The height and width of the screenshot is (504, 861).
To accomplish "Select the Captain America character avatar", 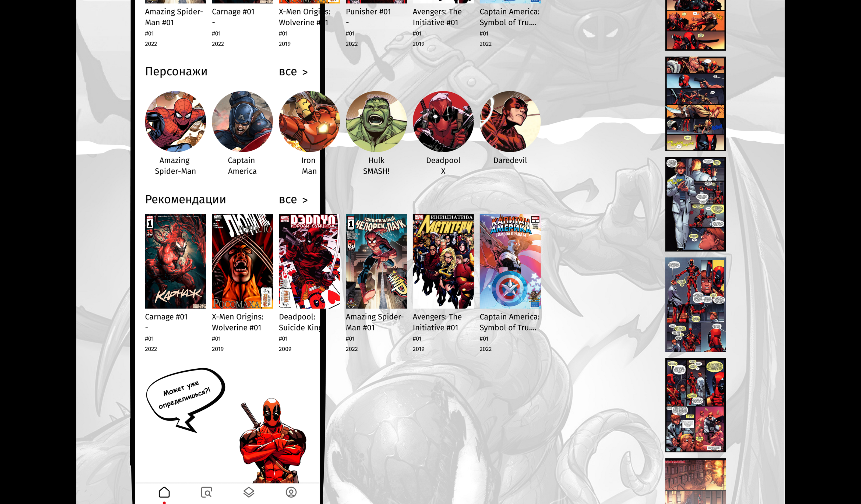I will 242,121.
